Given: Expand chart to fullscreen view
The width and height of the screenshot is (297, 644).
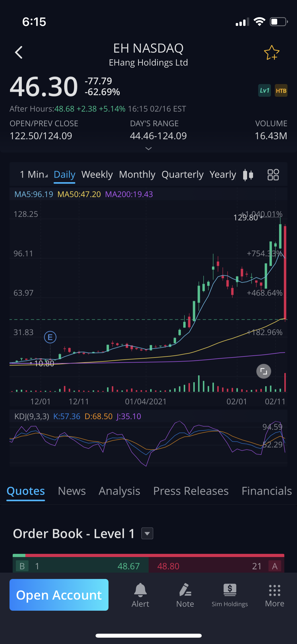Looking at the screenshot, I should tap(263, 371).
